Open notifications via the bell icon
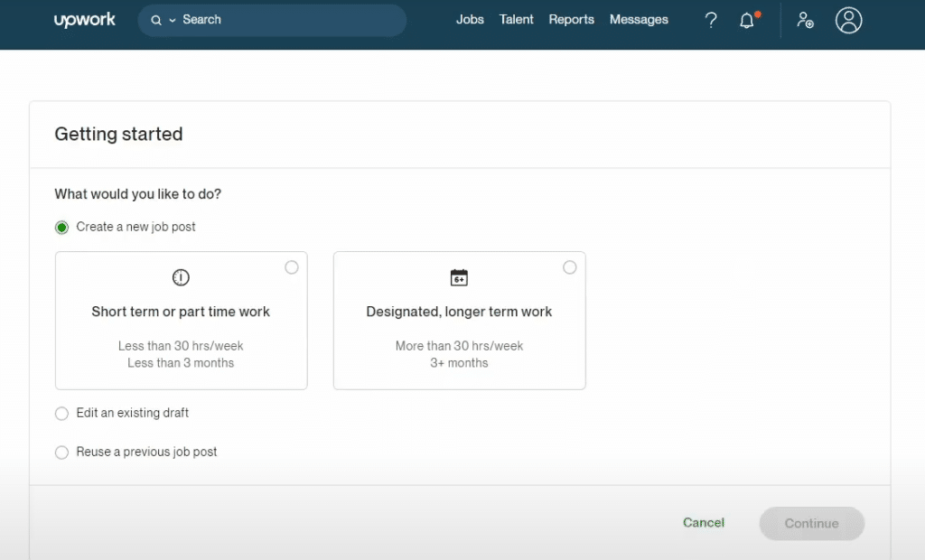 [x=748, y=20]
